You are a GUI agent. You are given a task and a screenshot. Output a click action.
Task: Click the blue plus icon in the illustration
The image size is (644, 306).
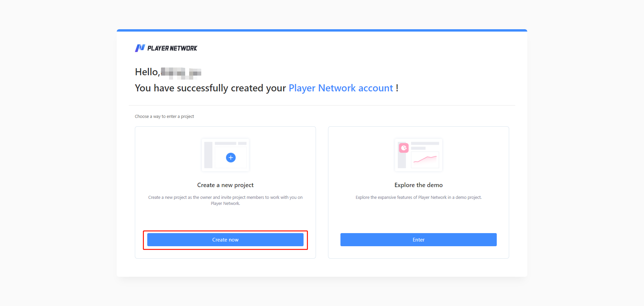(231, 158)
